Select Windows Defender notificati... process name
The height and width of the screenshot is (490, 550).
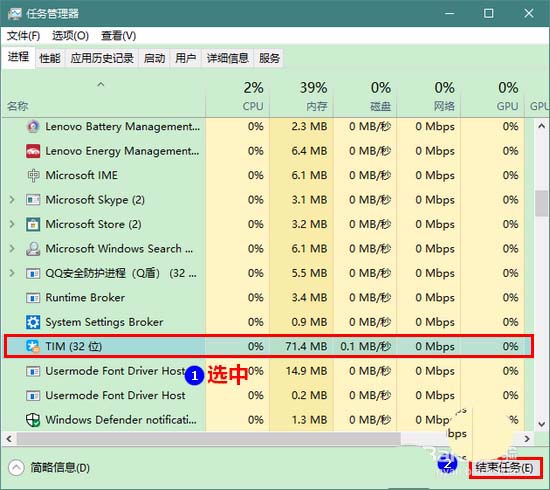tap(121, 420)
